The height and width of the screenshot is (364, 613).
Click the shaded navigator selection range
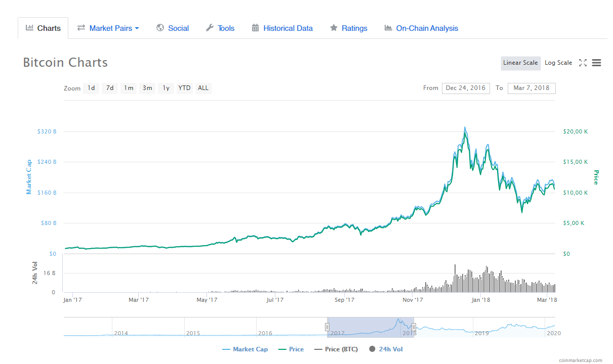(371, 327)
